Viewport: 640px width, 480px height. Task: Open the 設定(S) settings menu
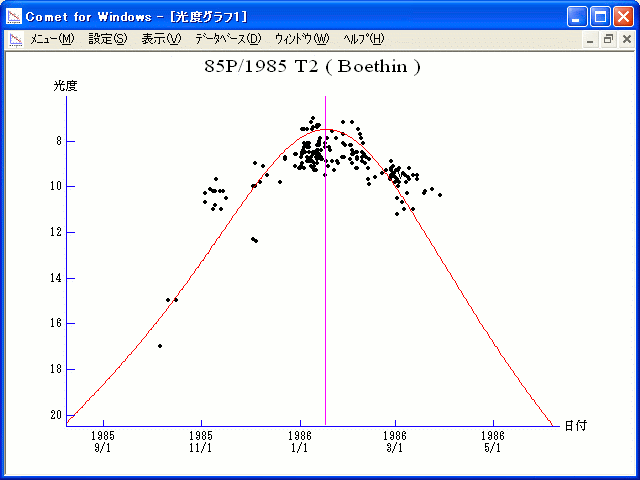pyautogui.click(x=107, y=39)
